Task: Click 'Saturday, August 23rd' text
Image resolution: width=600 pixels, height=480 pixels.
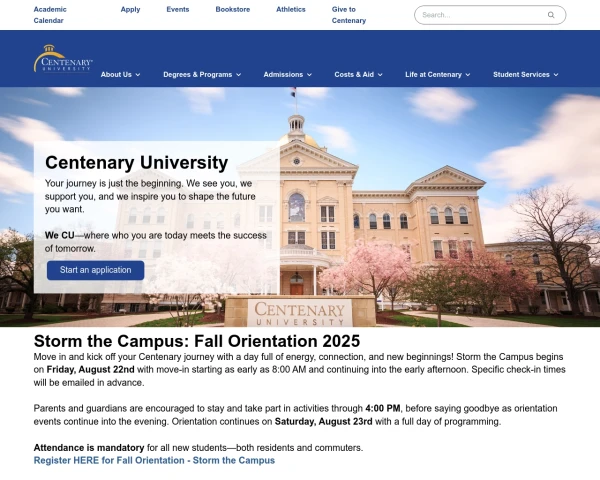Action: 323,422
